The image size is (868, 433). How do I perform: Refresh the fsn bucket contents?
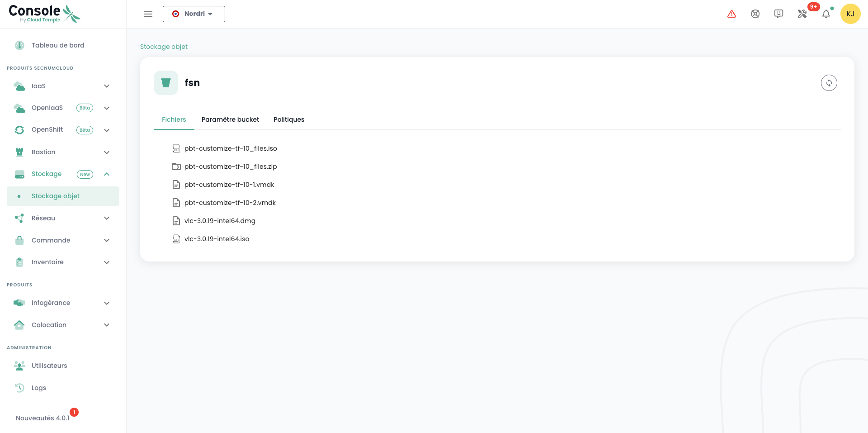829,83
